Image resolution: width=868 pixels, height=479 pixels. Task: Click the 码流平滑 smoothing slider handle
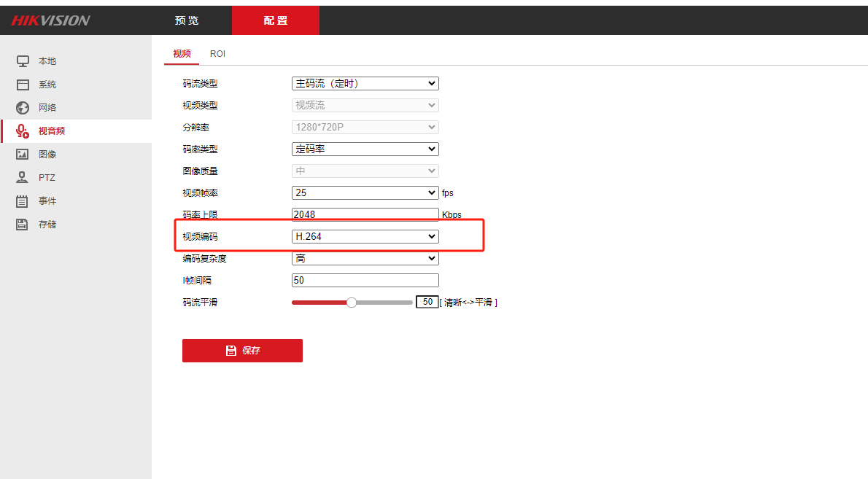pyautogui.click(x=352, y=303)
